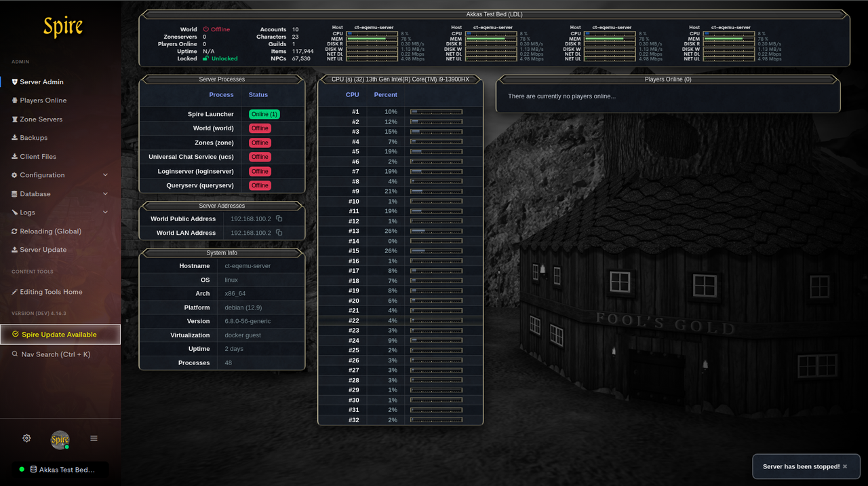Click the 192.168.100.2 public address text

click(251, 219)
